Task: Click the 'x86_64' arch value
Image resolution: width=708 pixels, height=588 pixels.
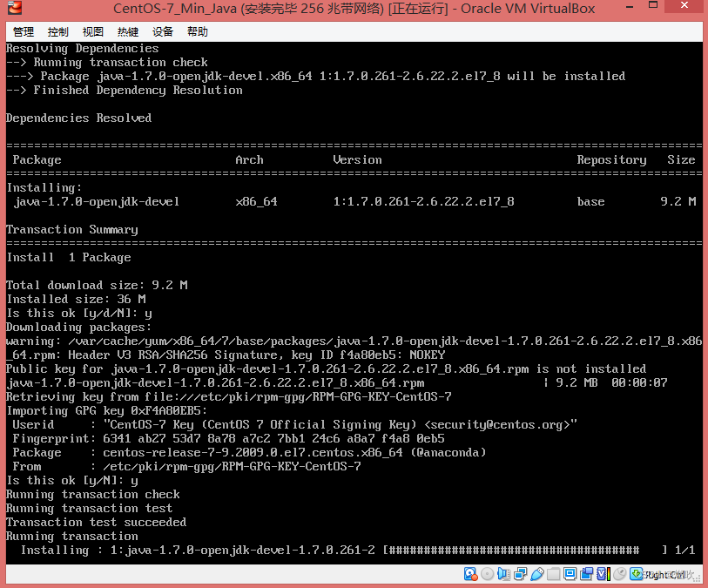Action: click(257, 201)
